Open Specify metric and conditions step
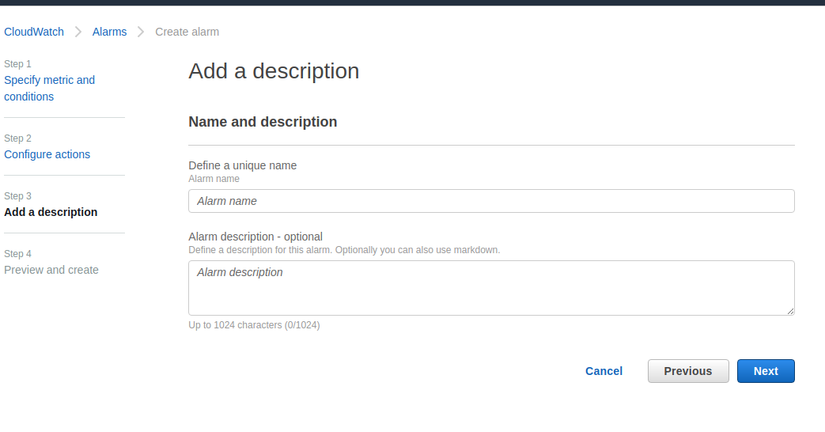825x432 pixels. 49,88
